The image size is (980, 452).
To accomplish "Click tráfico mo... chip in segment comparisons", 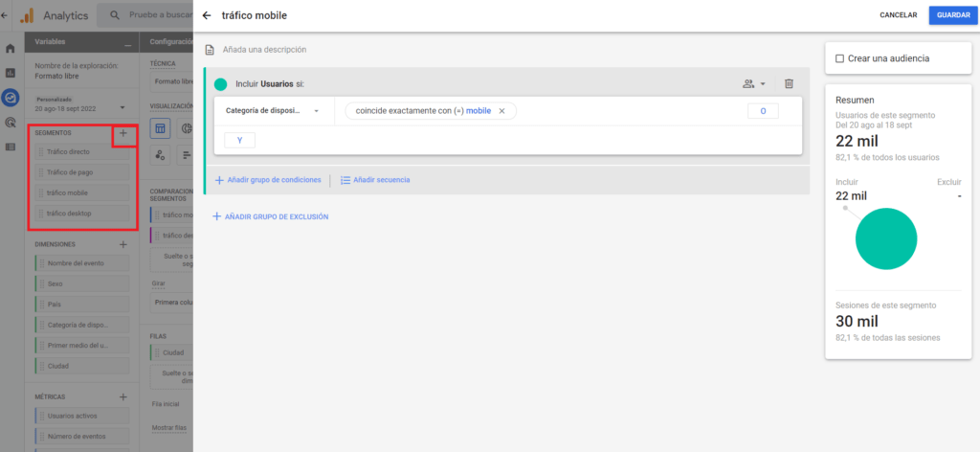I will pos(172,215).
